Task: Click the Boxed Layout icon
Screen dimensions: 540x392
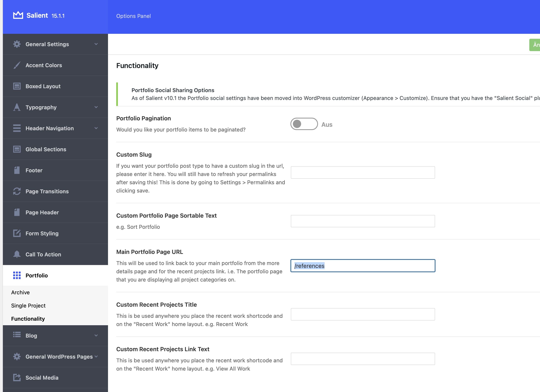Action: [17, 86]
